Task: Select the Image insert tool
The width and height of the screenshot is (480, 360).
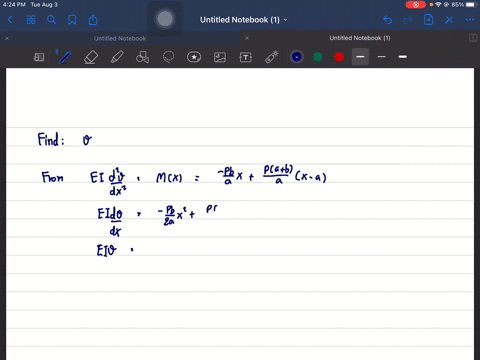Action: [220, 57]
